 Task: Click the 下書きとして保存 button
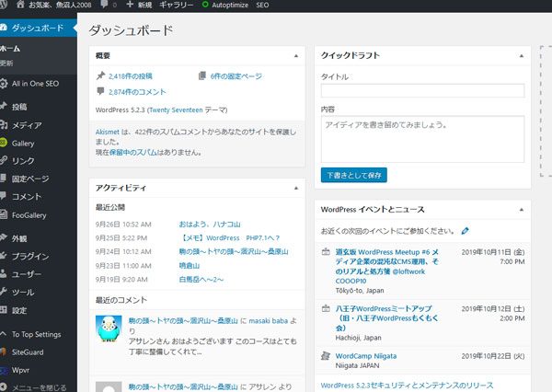pyautogui.click(x=354, y=175)
